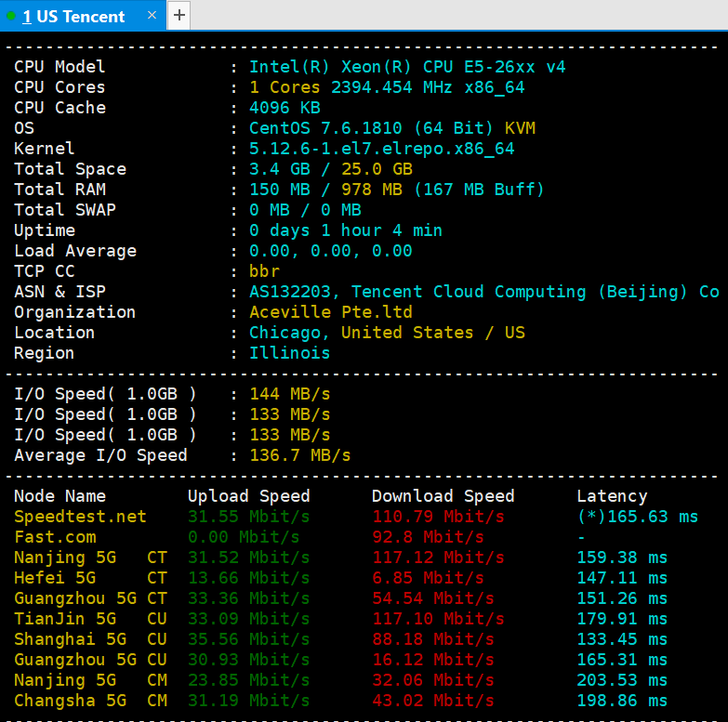Click the Upload Speed column header
This screenshot has height=722, width=728.
[249, 496]
